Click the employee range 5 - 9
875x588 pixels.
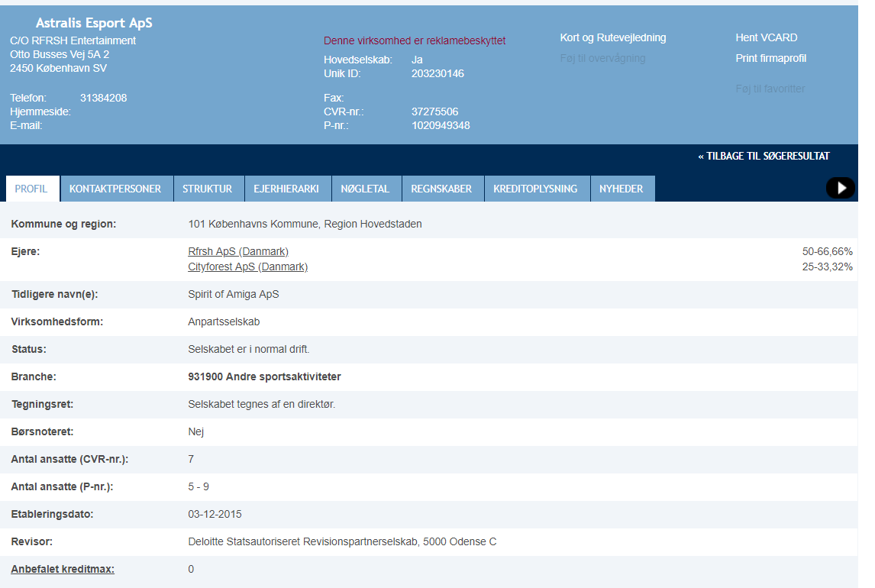(x=199, y=486)
